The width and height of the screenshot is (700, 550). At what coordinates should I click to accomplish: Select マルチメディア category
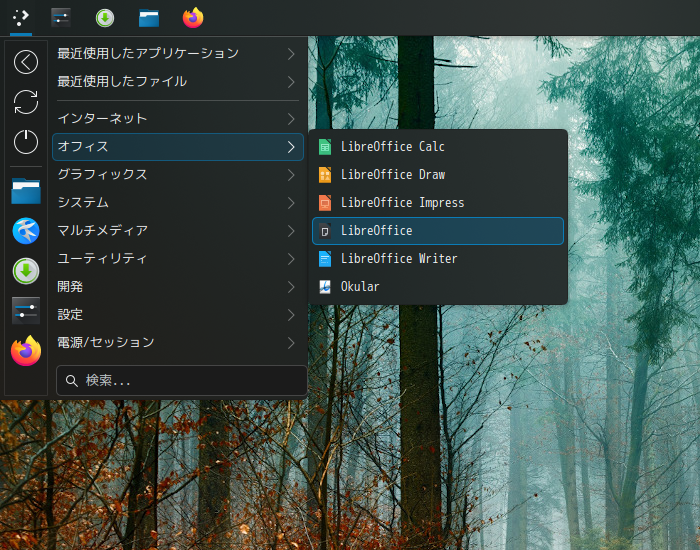pyautogui.click(x=178, y=231)
